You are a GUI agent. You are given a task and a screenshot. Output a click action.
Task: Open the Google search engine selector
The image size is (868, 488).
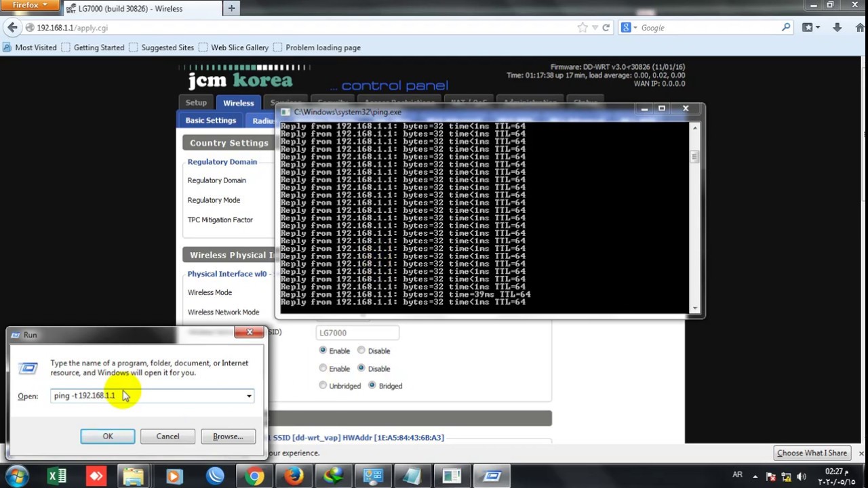(629, 28)
